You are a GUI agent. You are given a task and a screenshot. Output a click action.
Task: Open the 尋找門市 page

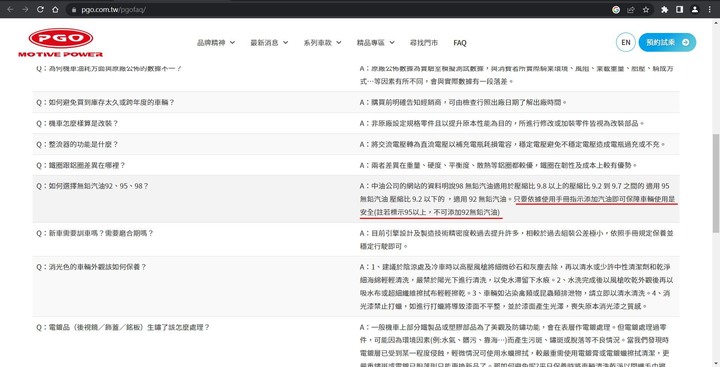(x=424, y=43)
